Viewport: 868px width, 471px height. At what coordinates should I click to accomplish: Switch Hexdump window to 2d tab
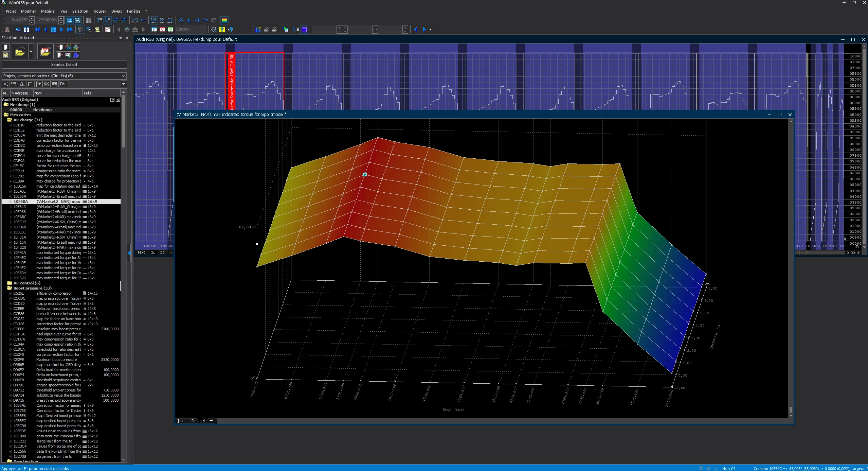(153, 252)
